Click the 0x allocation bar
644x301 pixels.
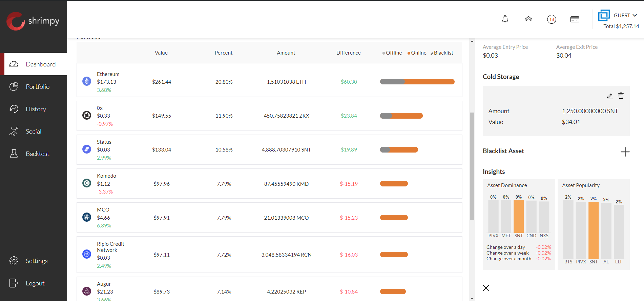[x=401, y=116]
